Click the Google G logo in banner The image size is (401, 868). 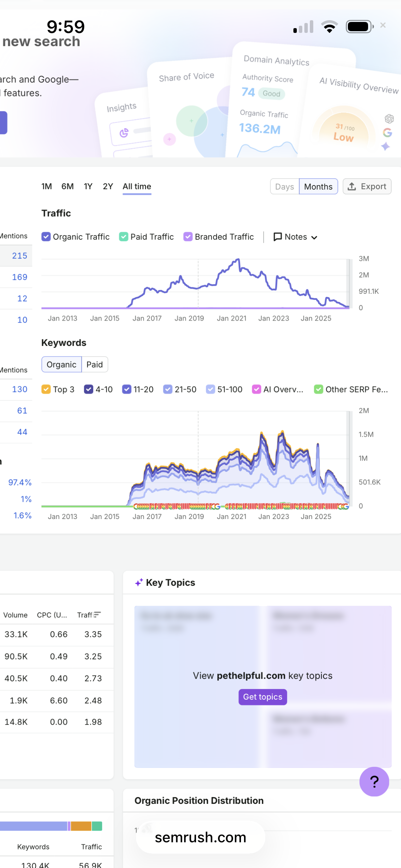tap(388, 132)
